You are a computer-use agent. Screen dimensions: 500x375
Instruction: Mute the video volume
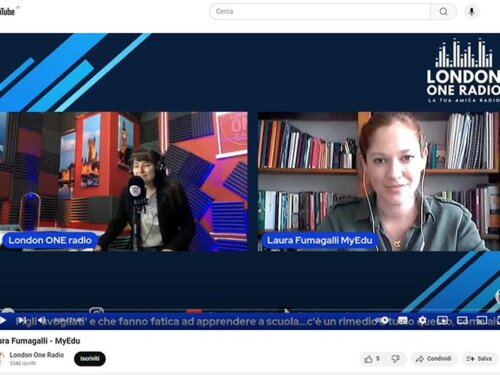(42, 321)
